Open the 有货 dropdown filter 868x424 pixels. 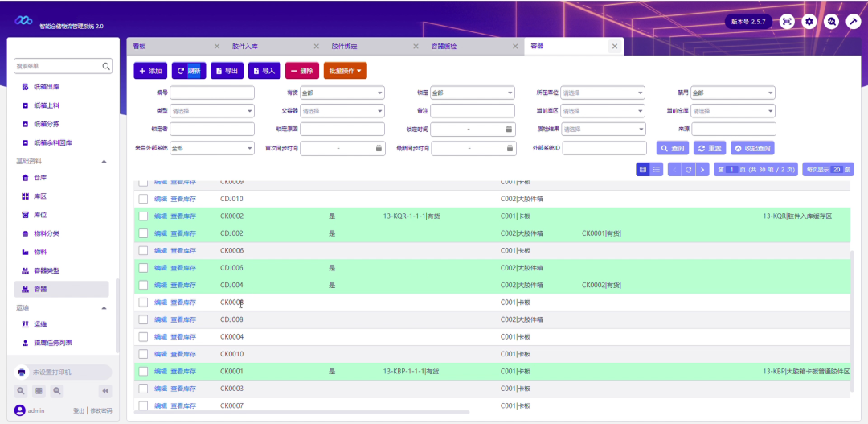tap(342, 93)
